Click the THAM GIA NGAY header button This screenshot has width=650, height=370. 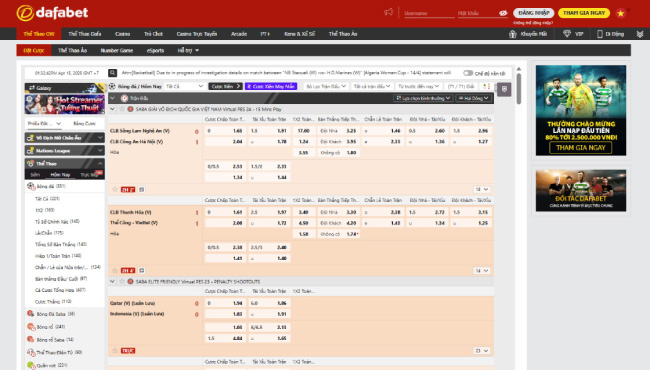(x=584, y=13)
